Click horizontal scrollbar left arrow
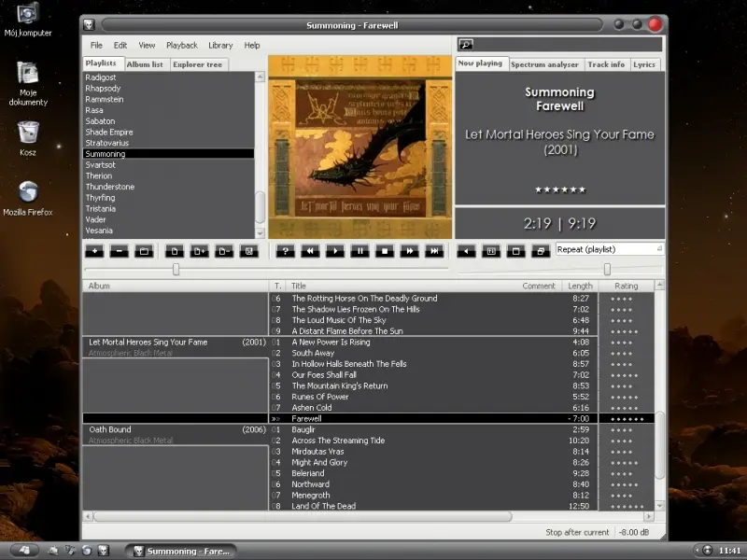 click(88, 516)
